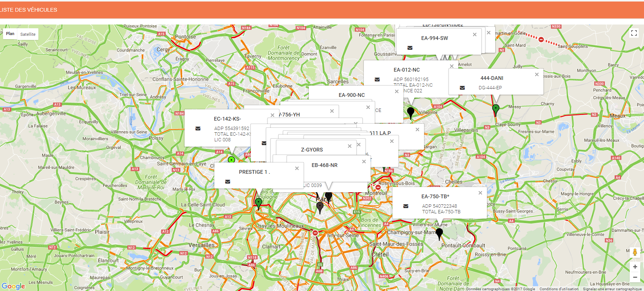Screen dimensions: 644x291
Task: Click envelope icon in PRESTIGE 1 popup
Action: pyautogui.click(x=227, y=182)
